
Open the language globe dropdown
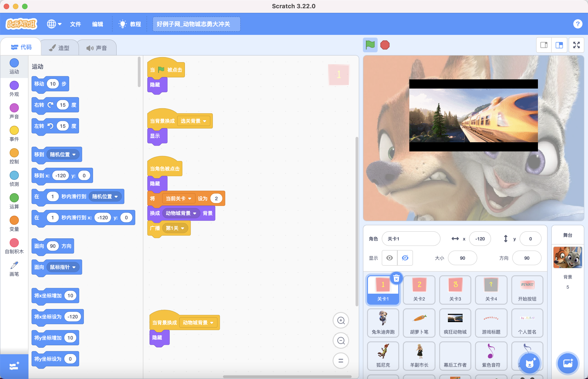point(54,24)
